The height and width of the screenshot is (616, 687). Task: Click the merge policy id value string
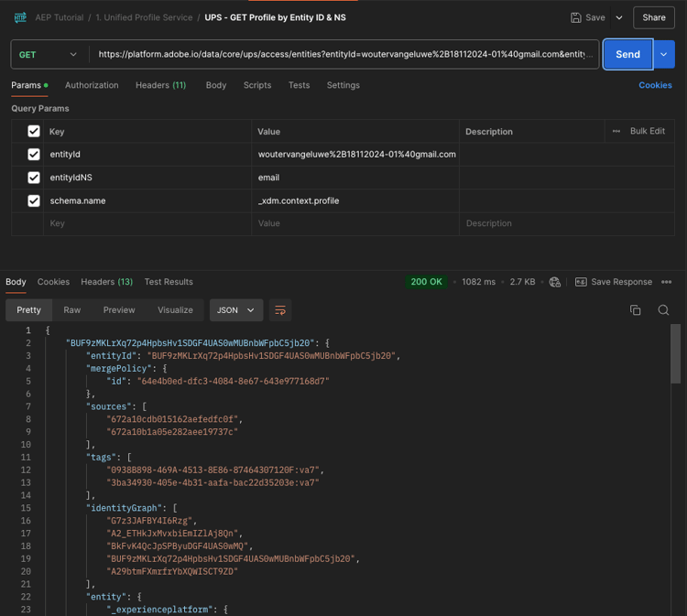233,382
